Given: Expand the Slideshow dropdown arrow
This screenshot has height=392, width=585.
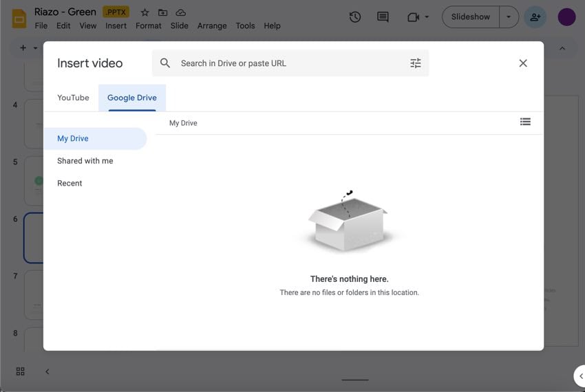Looking at the screenshot, I should 509,17.
